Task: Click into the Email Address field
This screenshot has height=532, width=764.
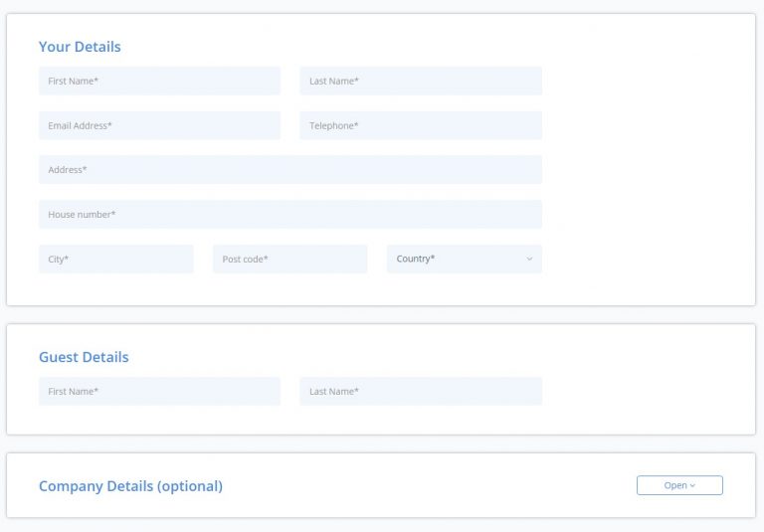Action: 159,125
